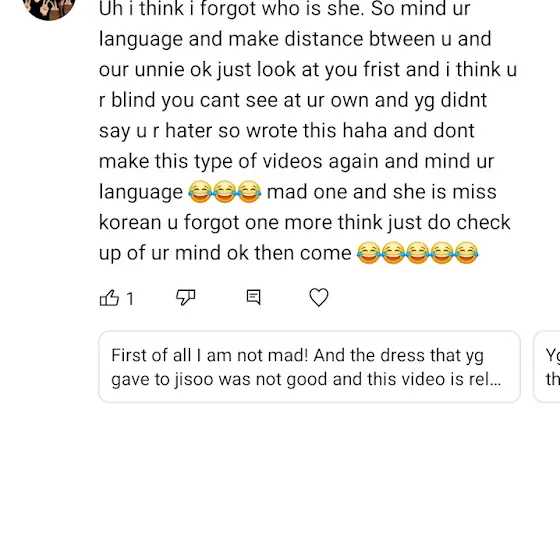Image resolution: width=560 pixels, height=560 pixels.
Task: Select the first laughing emoji after 'language'
Action: [200, 192]
